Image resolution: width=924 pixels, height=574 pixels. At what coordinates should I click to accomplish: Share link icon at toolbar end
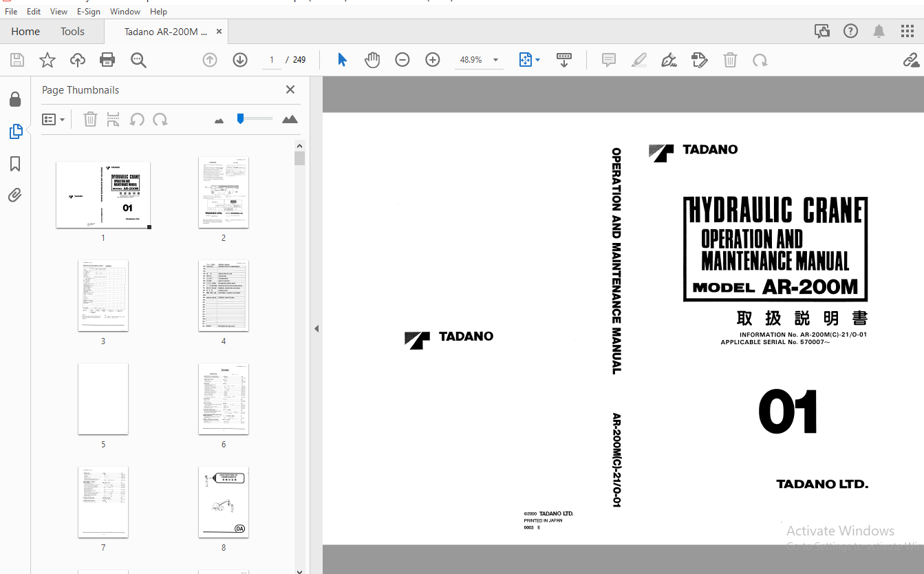(912, 60)
